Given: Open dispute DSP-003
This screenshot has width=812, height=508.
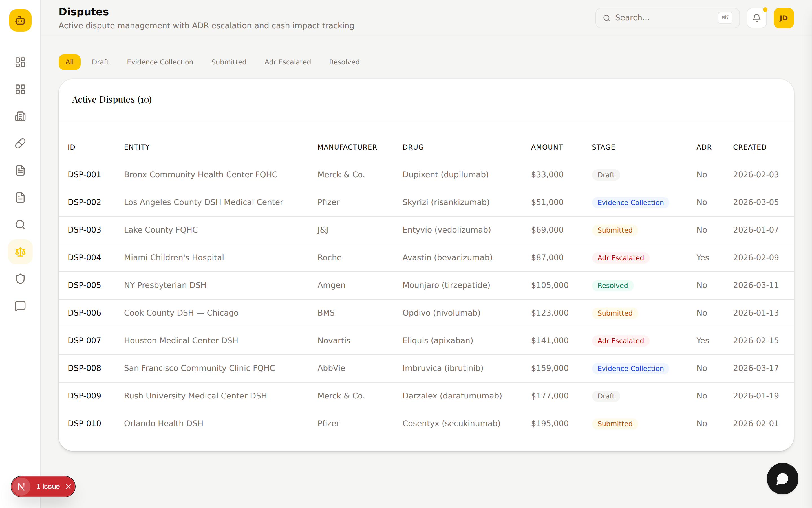Looking at the screenshot, I should point(84,230).
